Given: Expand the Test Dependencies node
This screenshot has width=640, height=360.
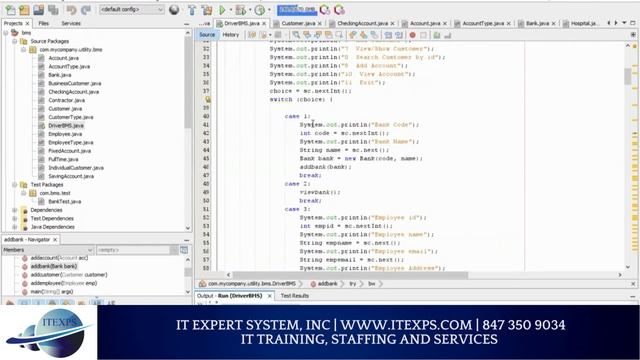Looking at the screenshot, I should pos(15,218).
